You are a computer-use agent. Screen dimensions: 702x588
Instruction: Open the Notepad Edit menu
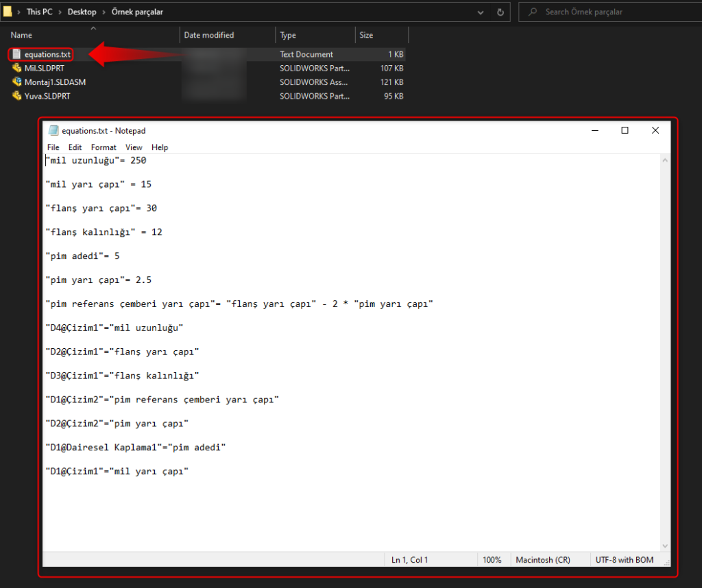pyautogui.click(x=75, y=147)
